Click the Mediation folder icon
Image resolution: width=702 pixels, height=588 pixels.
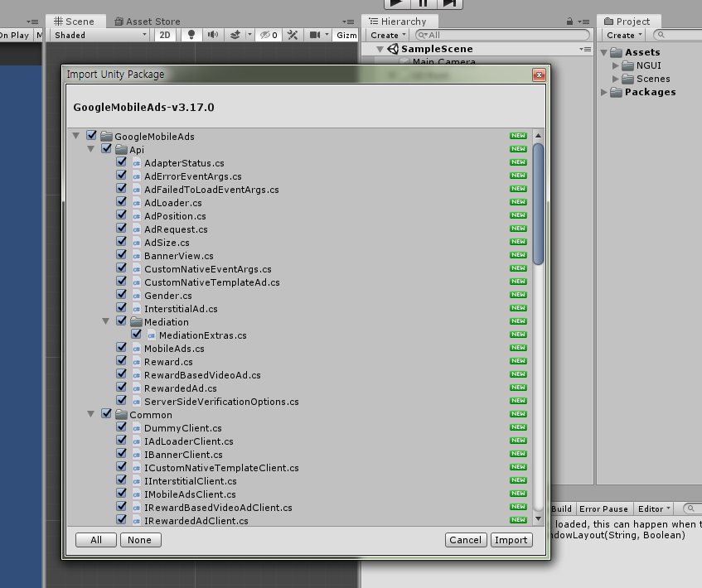(x=136, y=322)
